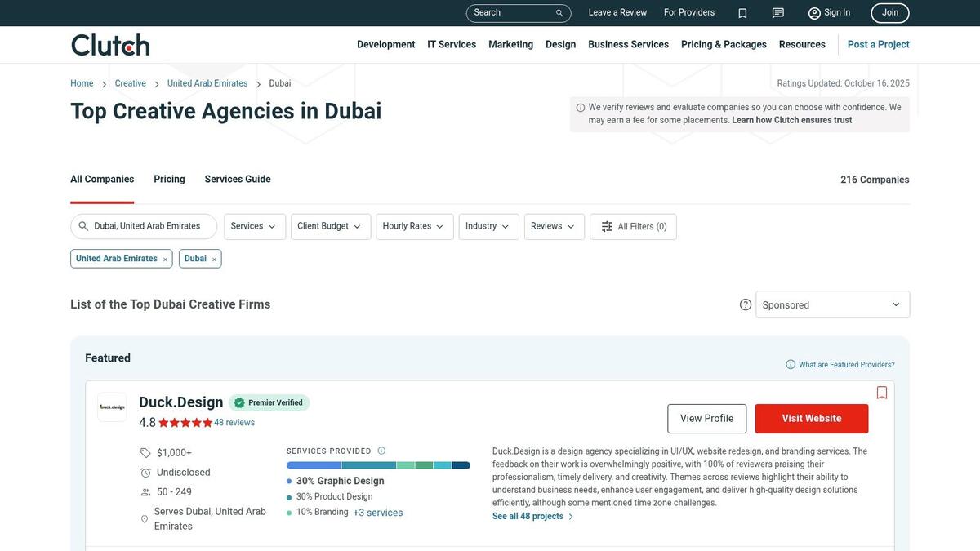Click the help icon beside the Sponsored sort
This screenshot has height=551, width=980.
[x=746, y=304]
